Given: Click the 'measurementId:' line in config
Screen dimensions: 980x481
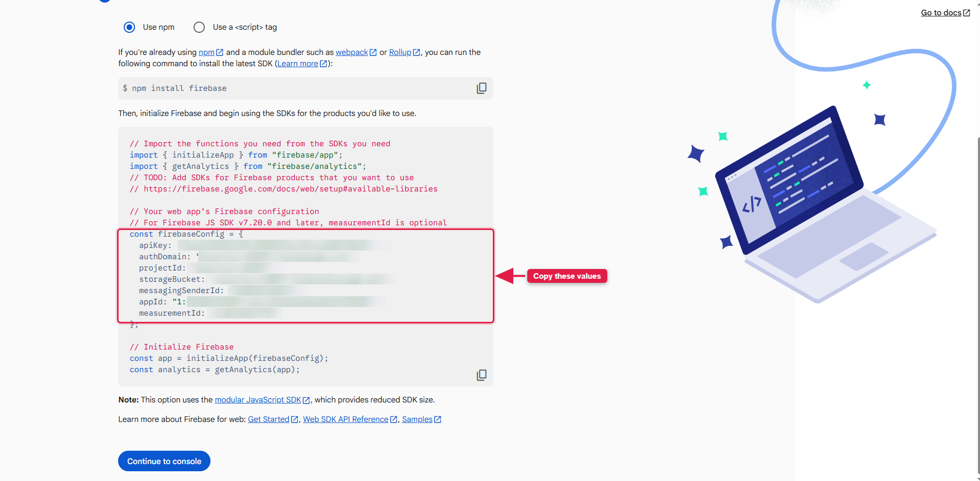Looking at the screenshot, I should (210, 313).
